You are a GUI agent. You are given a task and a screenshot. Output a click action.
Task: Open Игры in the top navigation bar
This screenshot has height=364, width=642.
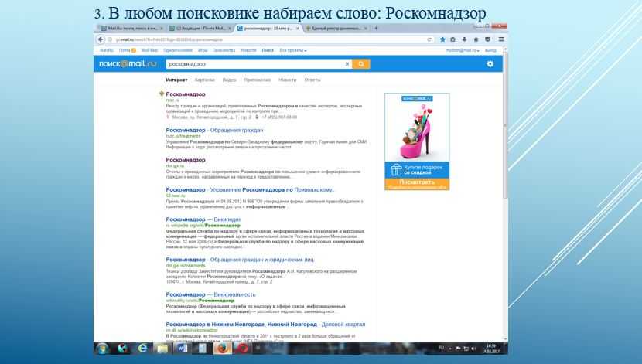click(x=203, y=50)
